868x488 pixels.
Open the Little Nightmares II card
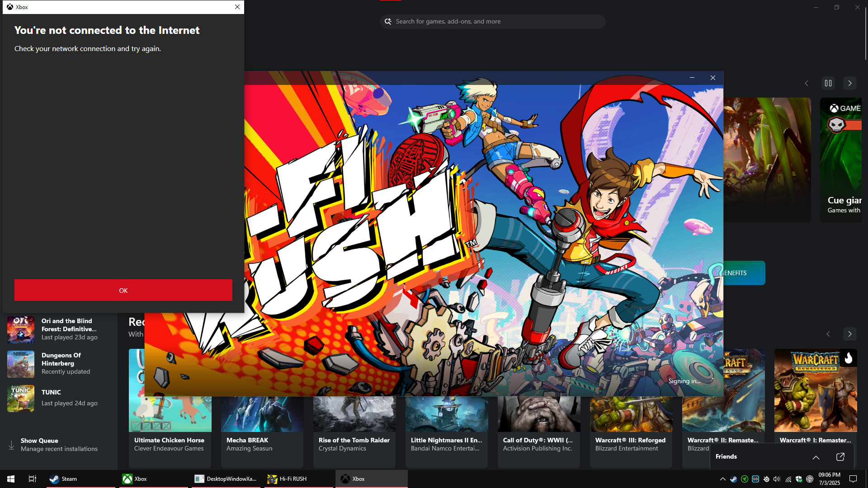447,432
